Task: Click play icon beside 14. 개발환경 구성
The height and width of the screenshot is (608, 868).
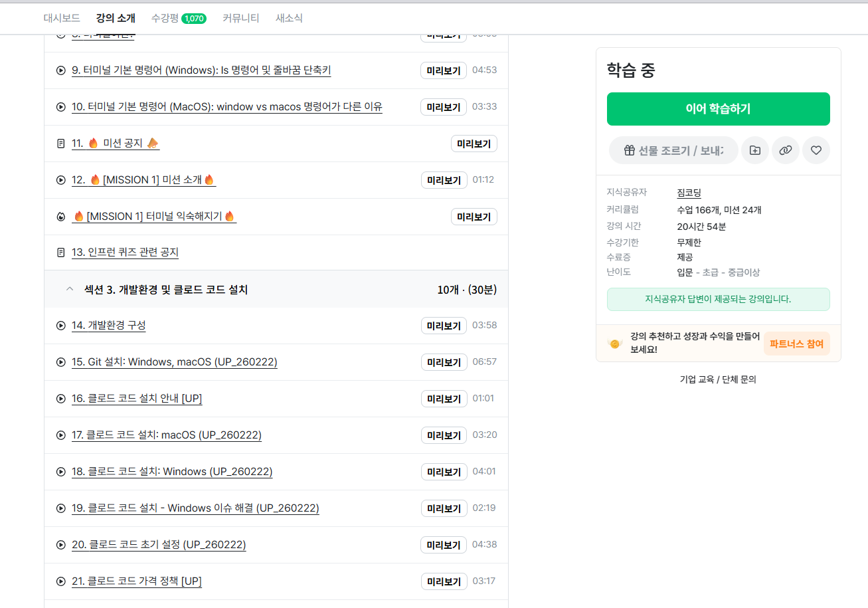Action: pyautogui.click(x=61, y=326)
